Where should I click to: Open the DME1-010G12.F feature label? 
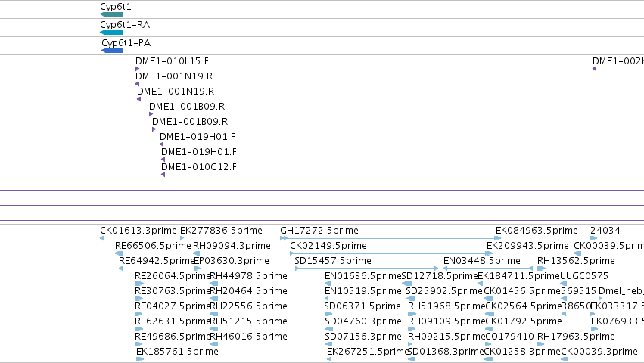pyautogui.click(x=199, y=166)
